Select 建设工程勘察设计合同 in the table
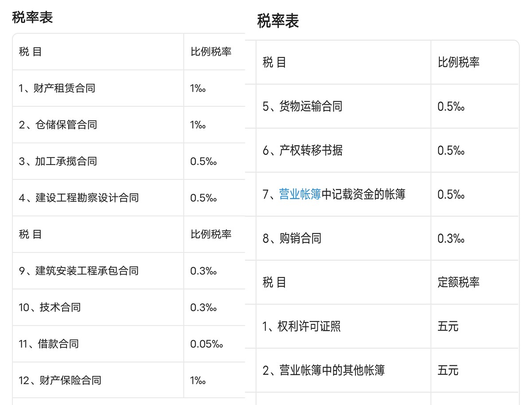This screenshot has height=405, width=532. click(78, 198)
